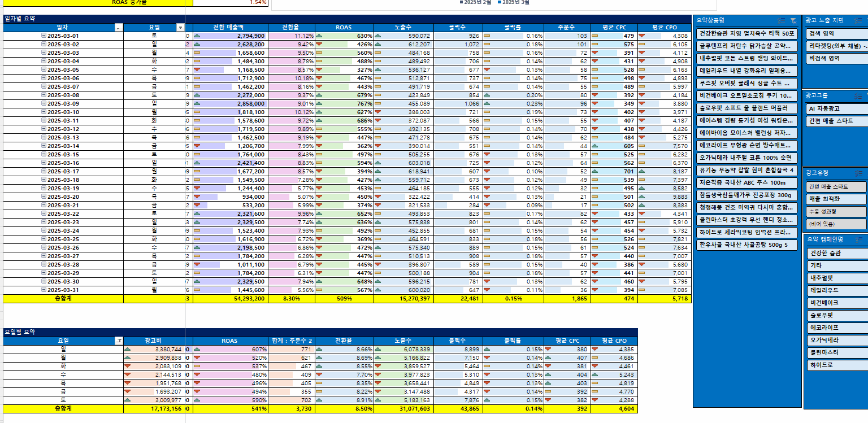Collapse the 2025-03-20 row using its minus button
868x423 pixels.
[44, 197]
